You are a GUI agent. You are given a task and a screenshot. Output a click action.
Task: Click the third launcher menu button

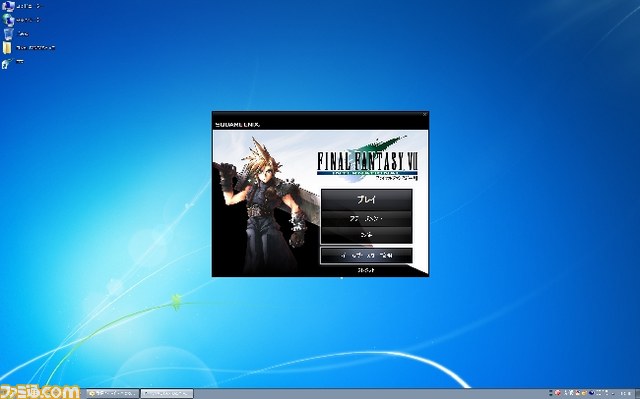[x=367, y=235]
